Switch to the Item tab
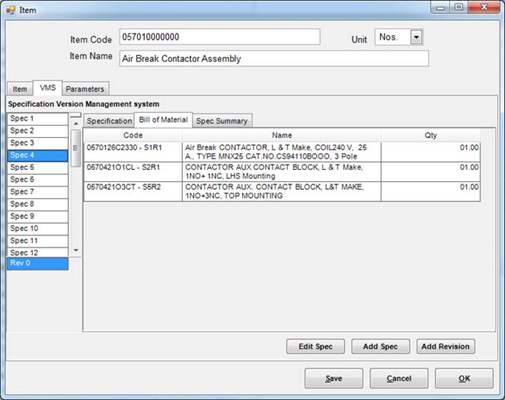Viewport: 505px width, 400px height. (x=20, y=89)
